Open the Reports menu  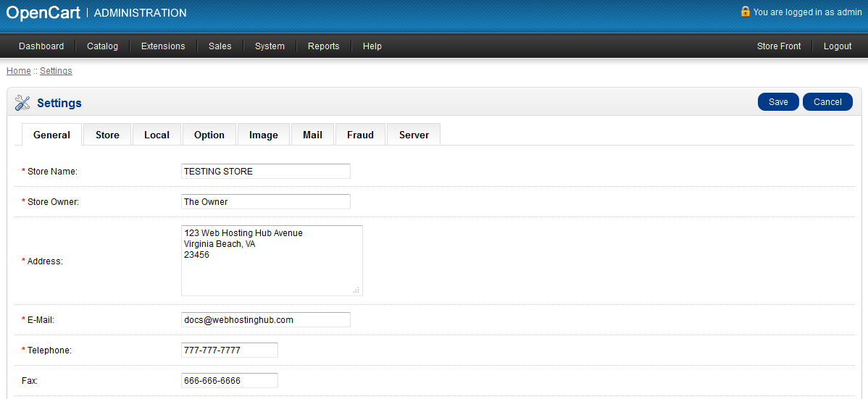point(323,46)
